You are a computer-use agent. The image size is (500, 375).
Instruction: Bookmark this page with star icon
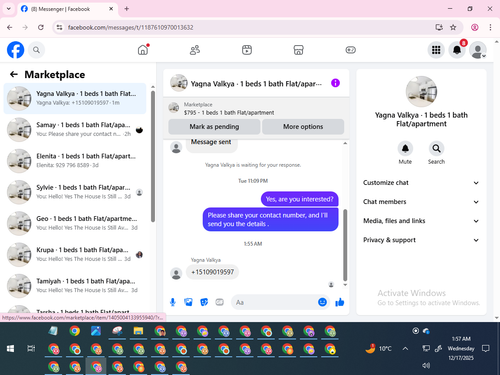[x=453, y=27]
